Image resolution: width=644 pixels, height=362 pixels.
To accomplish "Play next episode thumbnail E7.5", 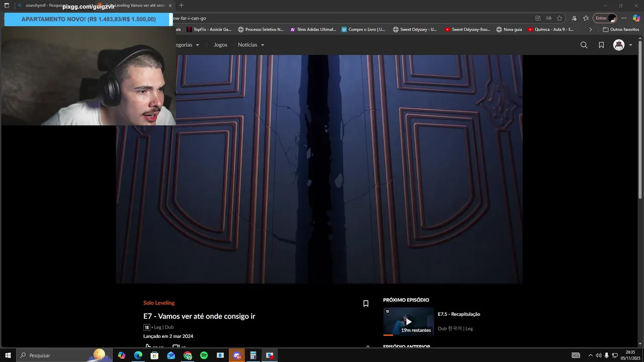I will pyautogui.click(x=409, y=321).
